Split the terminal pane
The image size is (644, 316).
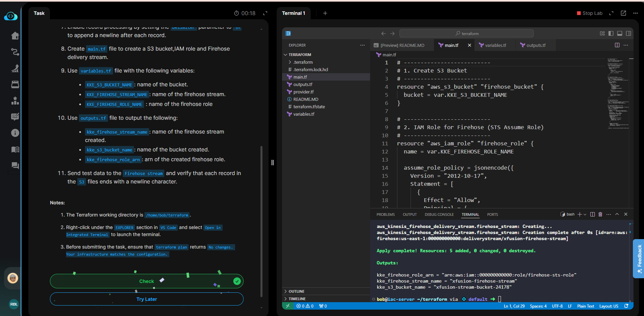tap(592, 214)
